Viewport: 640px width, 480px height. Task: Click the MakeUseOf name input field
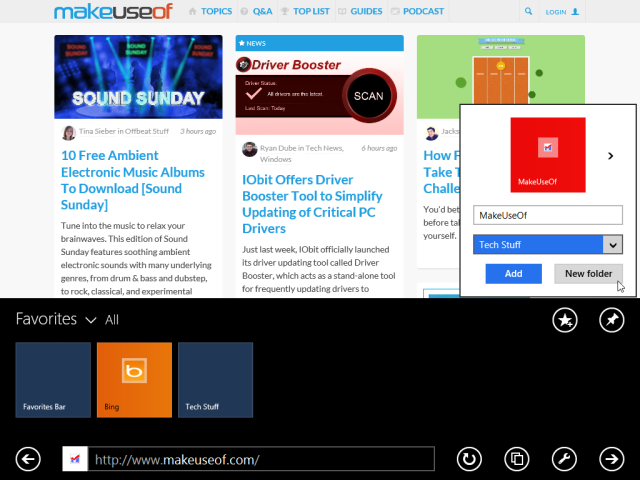coord(548,215)
